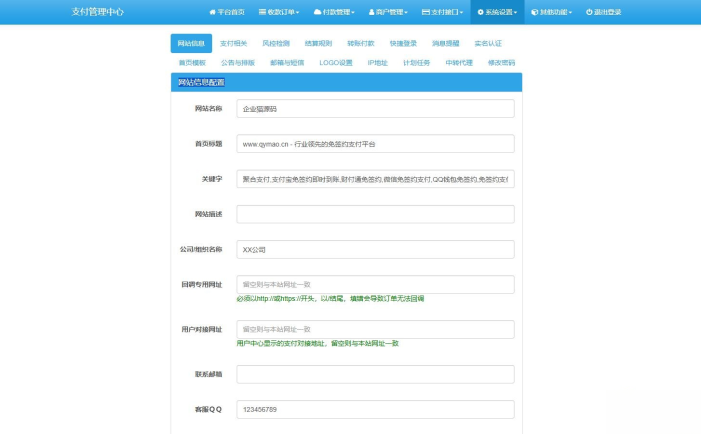Open the 转账付款 tab
This screenshot has width=701, height=434.
361,43
